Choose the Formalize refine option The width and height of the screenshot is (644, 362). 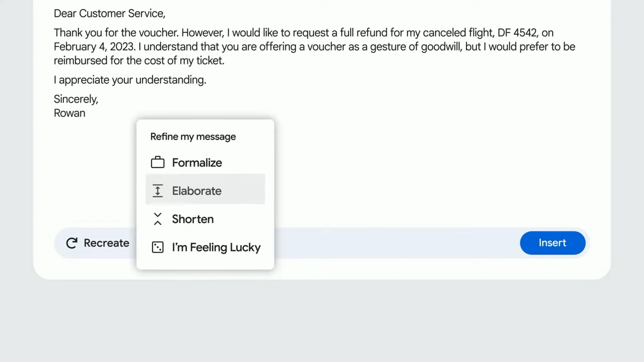pos(197,163)
